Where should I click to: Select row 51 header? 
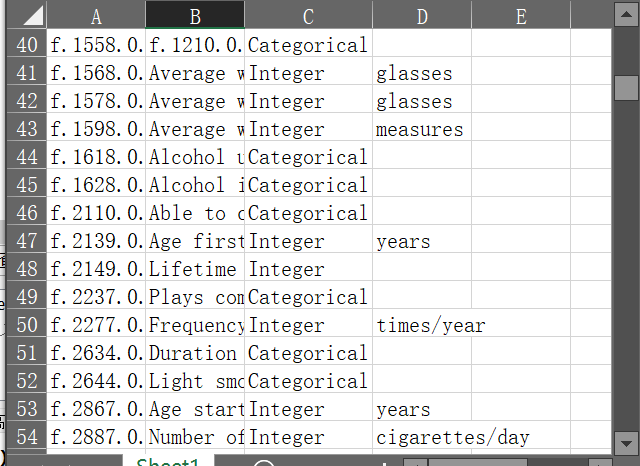point(27,353)
